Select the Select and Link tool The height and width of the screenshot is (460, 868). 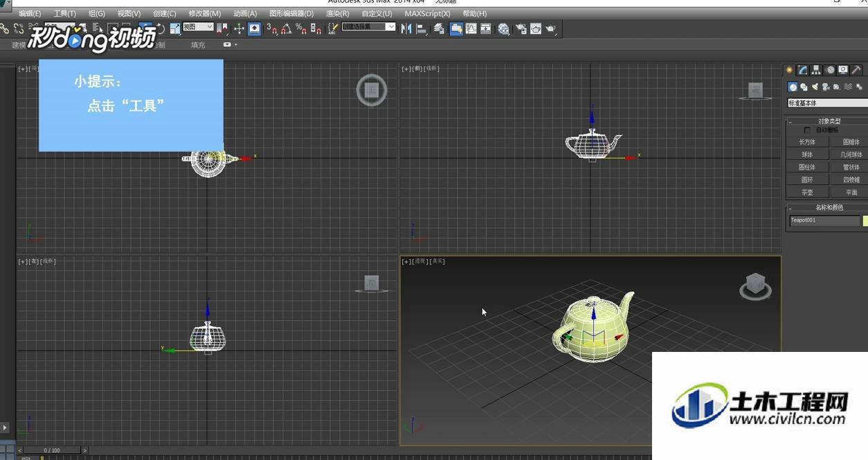point(5,29)
